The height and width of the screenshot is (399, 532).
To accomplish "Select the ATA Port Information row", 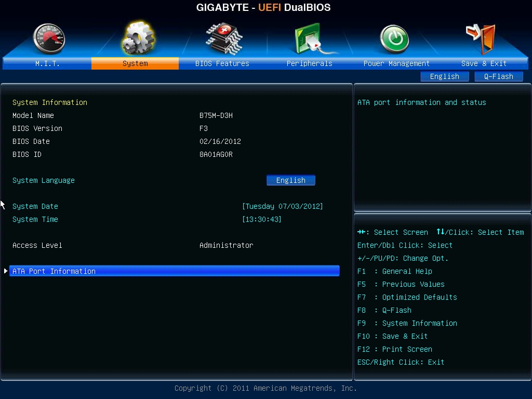I will pos(175,271).
